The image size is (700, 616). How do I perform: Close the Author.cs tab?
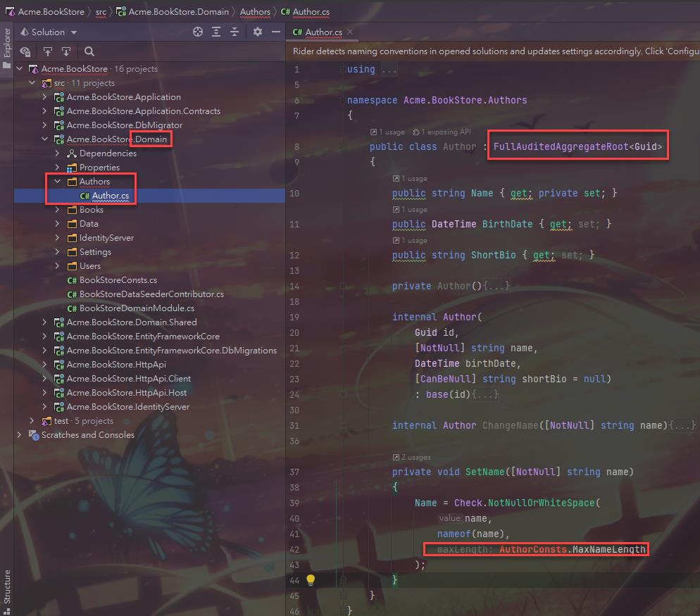(x=350, y=32)
